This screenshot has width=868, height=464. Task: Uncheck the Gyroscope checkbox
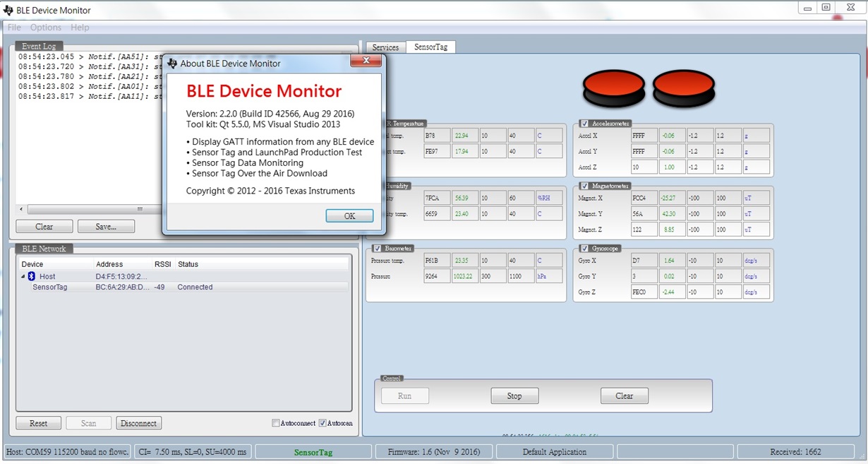[584, 248]
